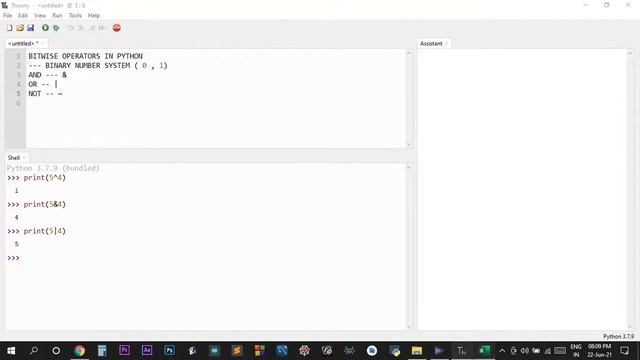Image resolution: width=640 pixels, height=360 pixels.
Task: Click the 'Python 3.7.9 (bundled)' shell header
Action: [53, 168]
